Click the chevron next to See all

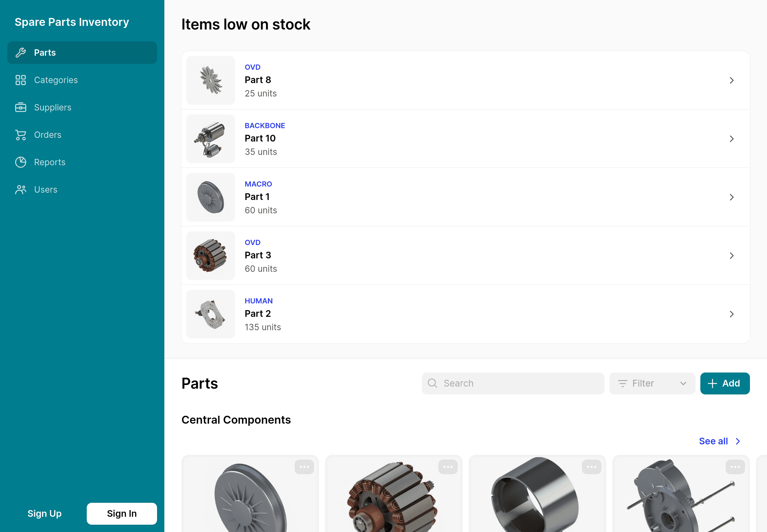coord(738,441)
